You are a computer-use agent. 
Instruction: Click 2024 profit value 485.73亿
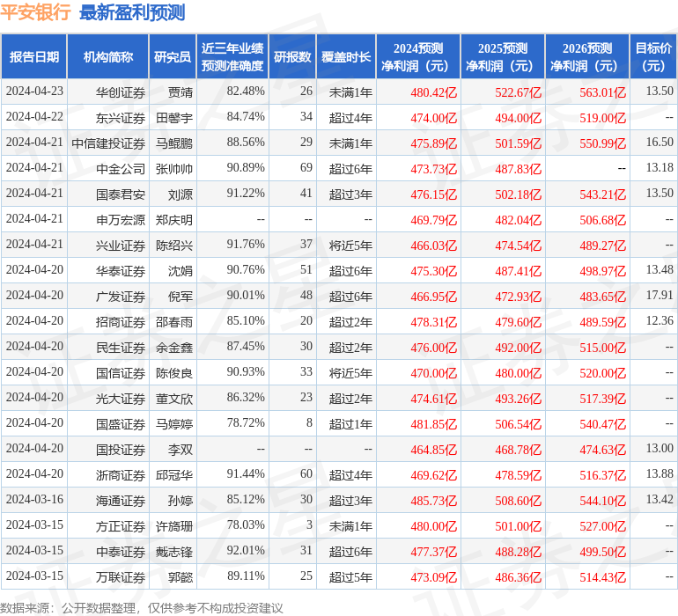(x=434, y=500)
